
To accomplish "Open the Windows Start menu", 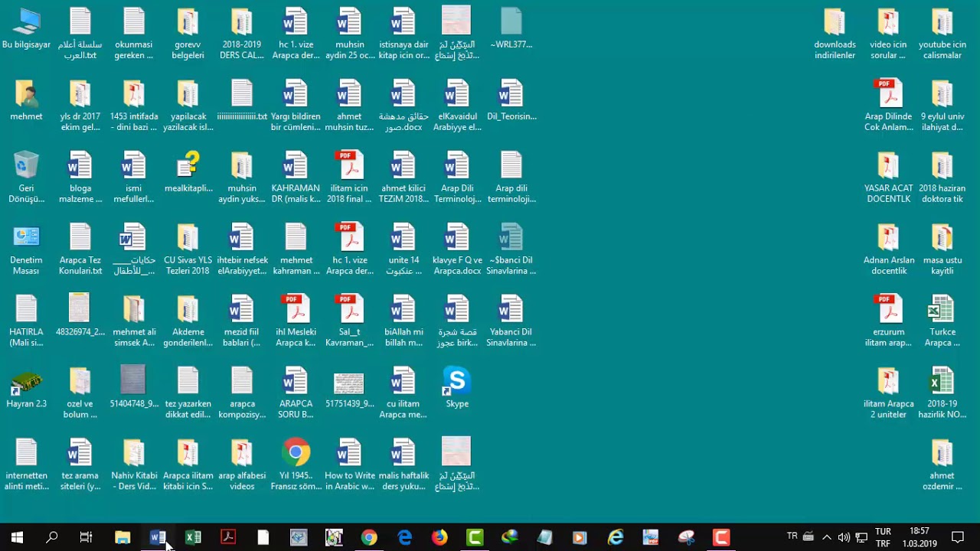I will [17, 537].
